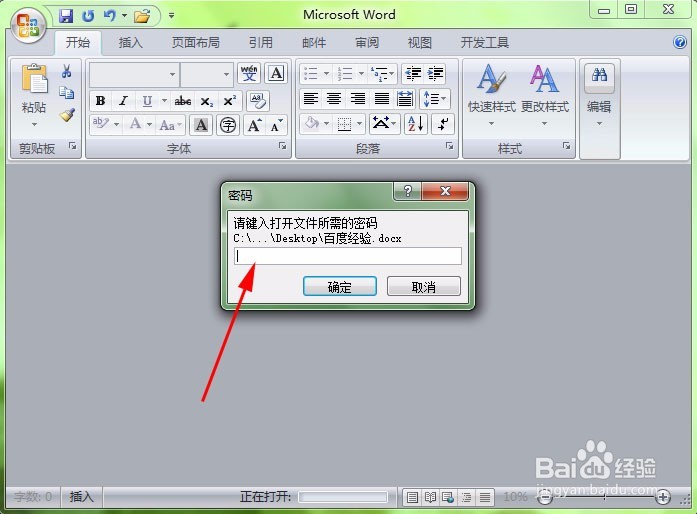
Task: Select the Format Painter brush
Action: coord(67,115)
